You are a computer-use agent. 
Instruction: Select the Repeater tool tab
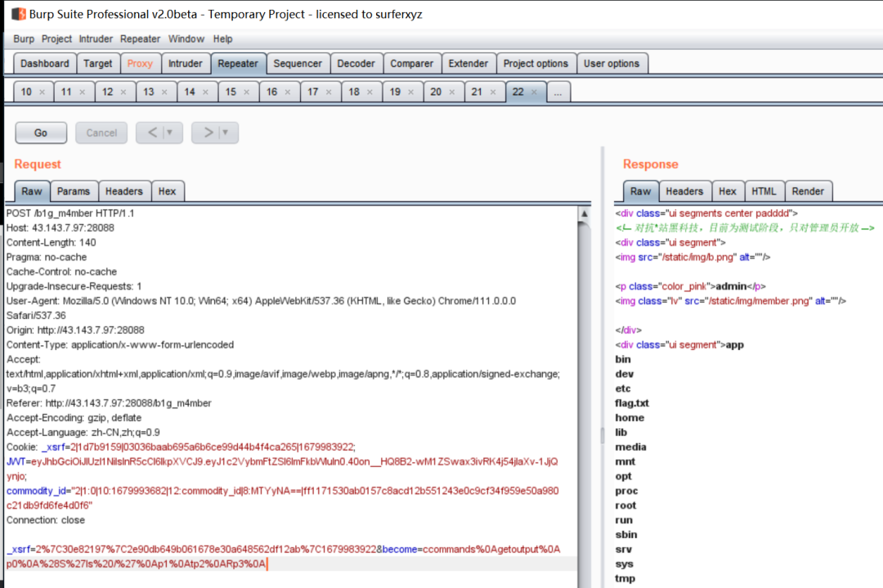pos(238,64)
